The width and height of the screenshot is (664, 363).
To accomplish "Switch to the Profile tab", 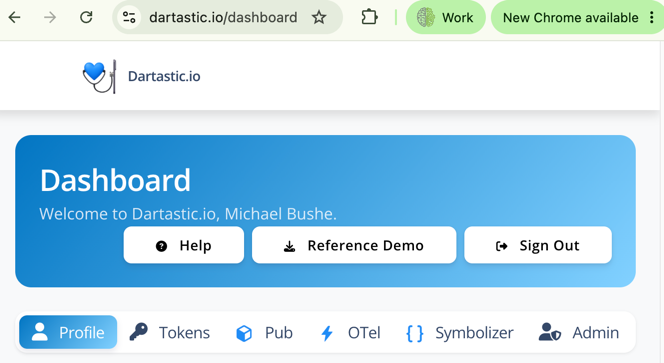I will [68, 332].
